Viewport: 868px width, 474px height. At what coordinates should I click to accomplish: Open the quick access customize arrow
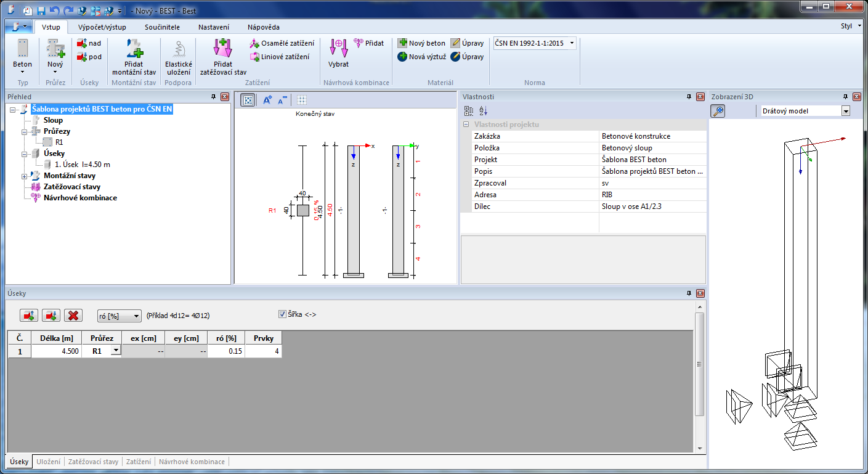120,11
